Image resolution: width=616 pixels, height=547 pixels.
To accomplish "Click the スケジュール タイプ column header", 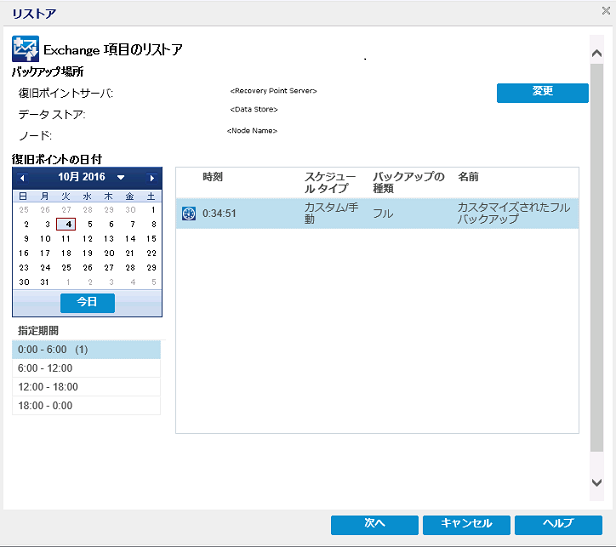I will click(x=330, y=182).
